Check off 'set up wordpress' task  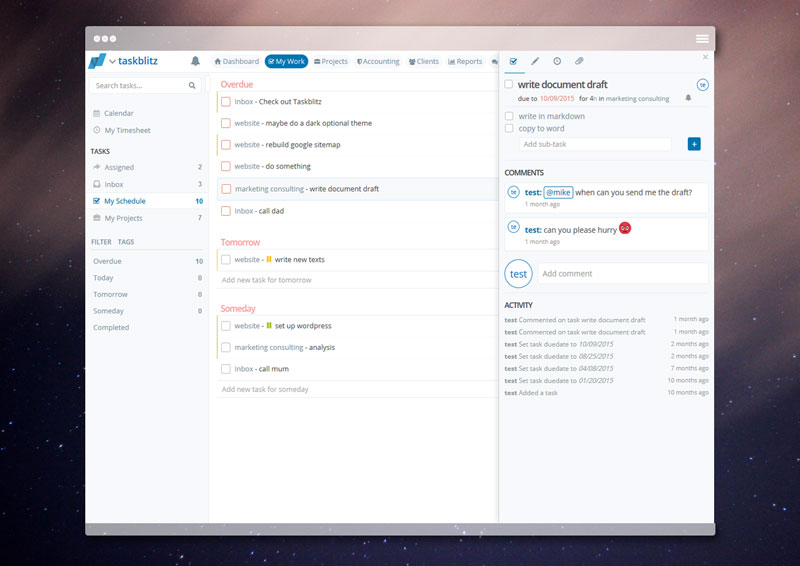coord(226,326)
